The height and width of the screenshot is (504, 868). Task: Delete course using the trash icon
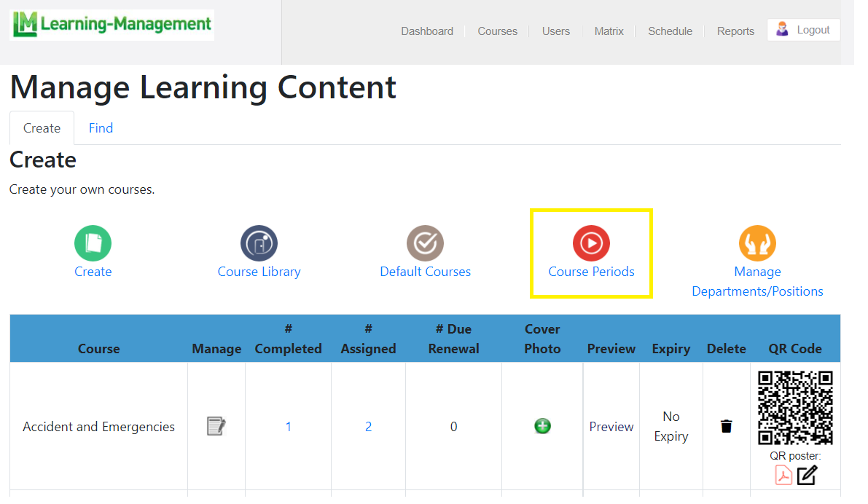coord(726,426)
